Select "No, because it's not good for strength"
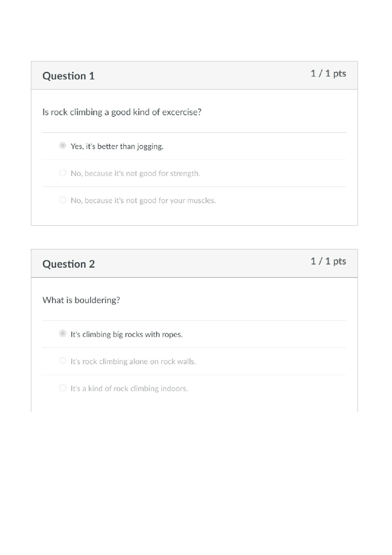The image size is (392, 555). coord(135,173)
